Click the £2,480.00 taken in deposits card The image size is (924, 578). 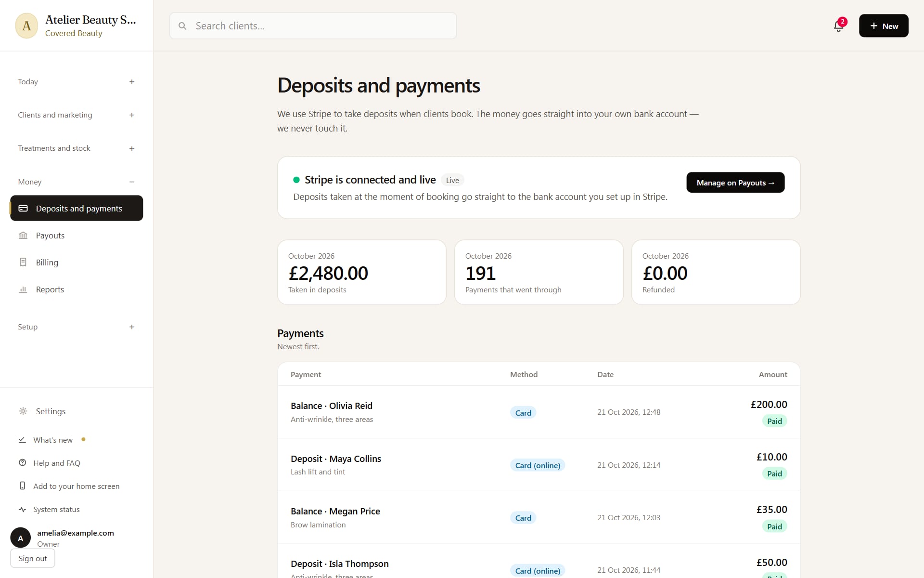click(361, 272)
